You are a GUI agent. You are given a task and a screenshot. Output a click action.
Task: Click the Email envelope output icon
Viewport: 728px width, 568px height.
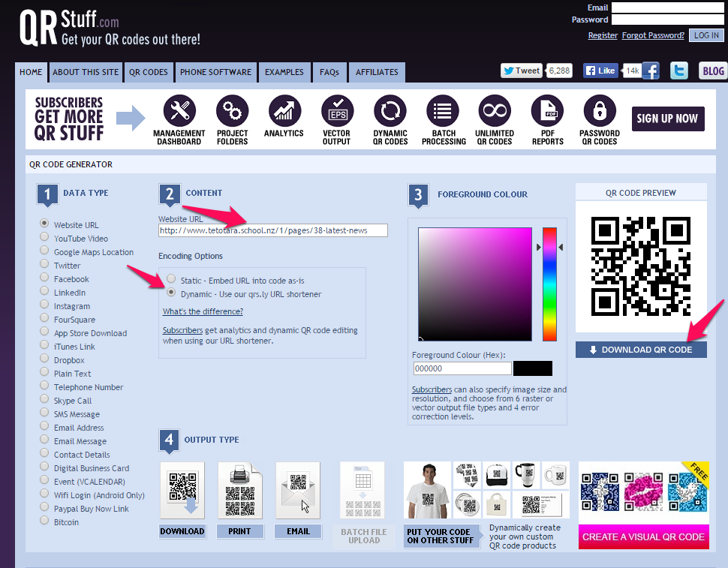coord(298,490)
